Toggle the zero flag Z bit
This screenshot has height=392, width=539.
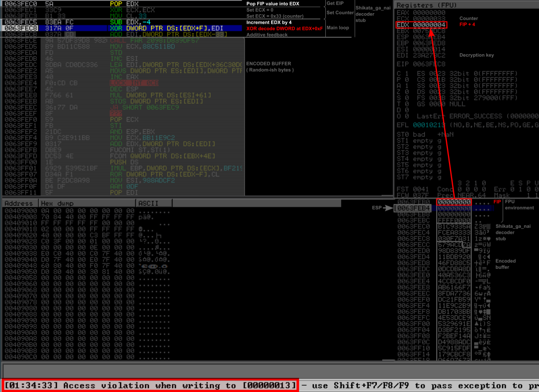(405, 92)
